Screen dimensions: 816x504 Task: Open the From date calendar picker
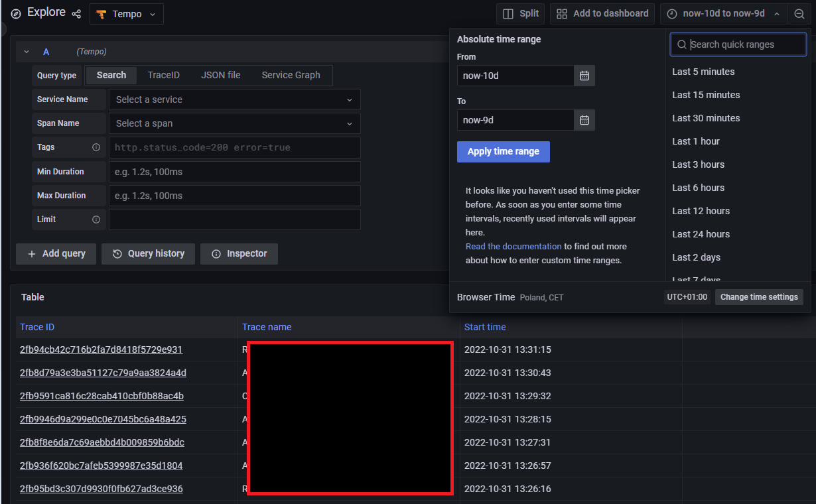pos(584,76)
